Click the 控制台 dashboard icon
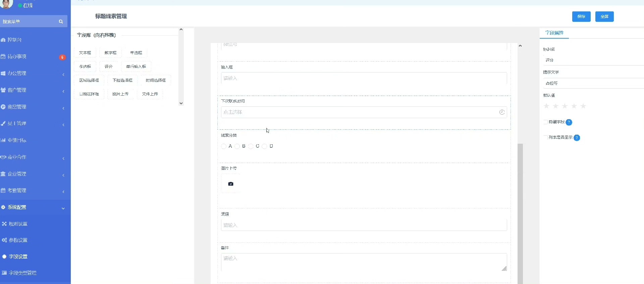Viewport: 644px width, 284px height. pyautogui.click(x=3, y=40)
